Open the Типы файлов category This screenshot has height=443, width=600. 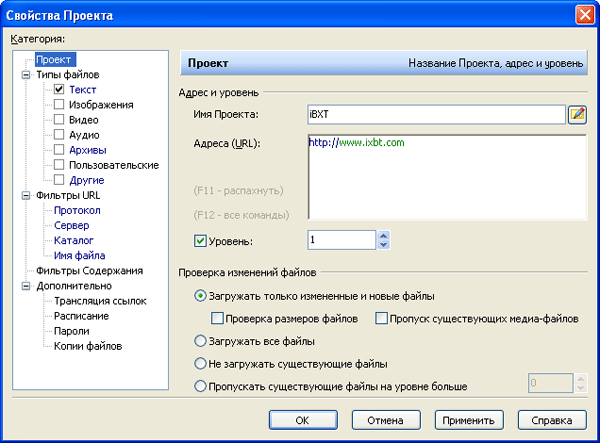68,75
